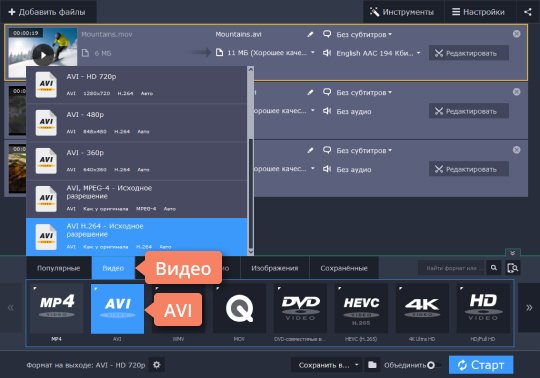Toggle the Объединить merge switch
The height and width of the screenshot is (378, 540).
[434, 365]
